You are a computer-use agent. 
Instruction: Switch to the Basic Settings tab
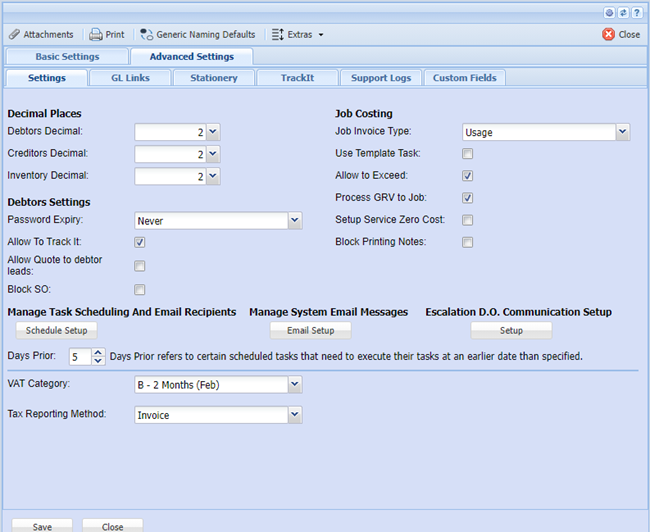(x=67, y=57)
